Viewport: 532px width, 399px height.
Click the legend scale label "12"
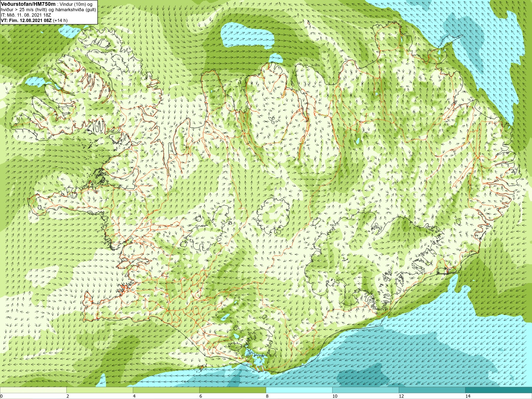[x=401, y=397]
